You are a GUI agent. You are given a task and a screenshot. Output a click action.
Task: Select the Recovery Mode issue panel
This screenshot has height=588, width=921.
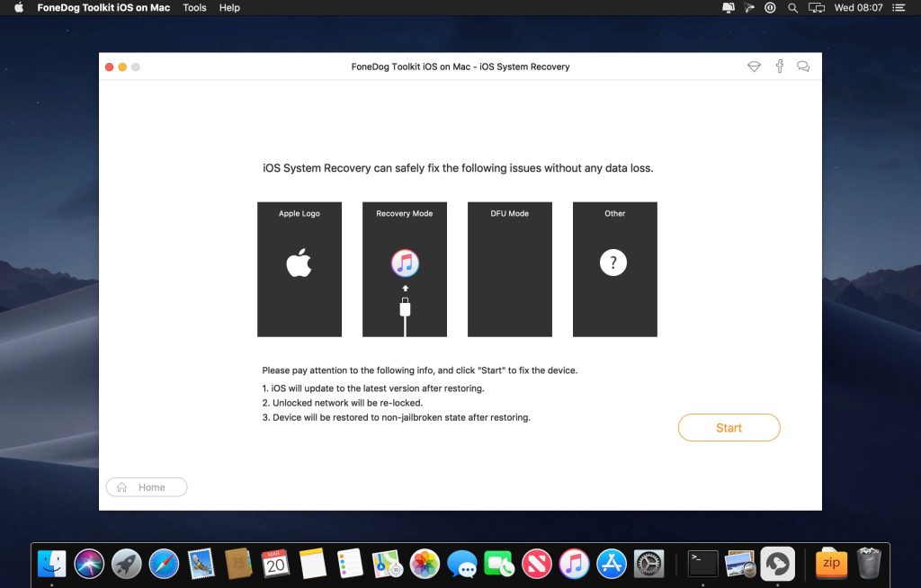405,268
